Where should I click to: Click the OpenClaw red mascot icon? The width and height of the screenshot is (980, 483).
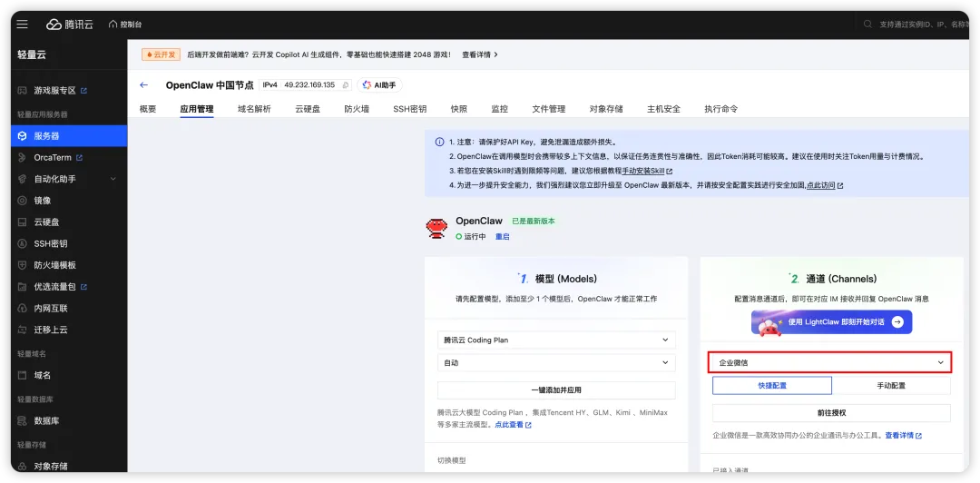tap(436, 229)
